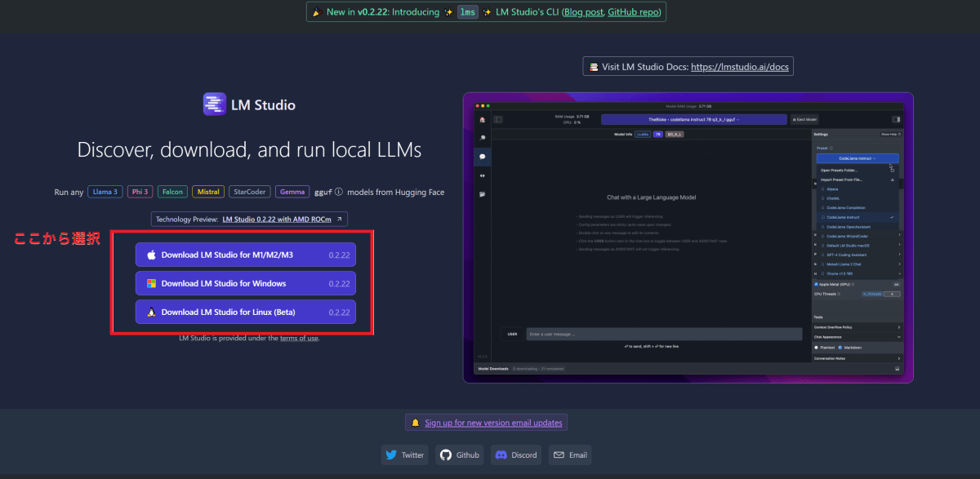Screen dimensions: 980x479
Task: Select chat bubble icon in app preview sidebar
Action: click(482, 157)
